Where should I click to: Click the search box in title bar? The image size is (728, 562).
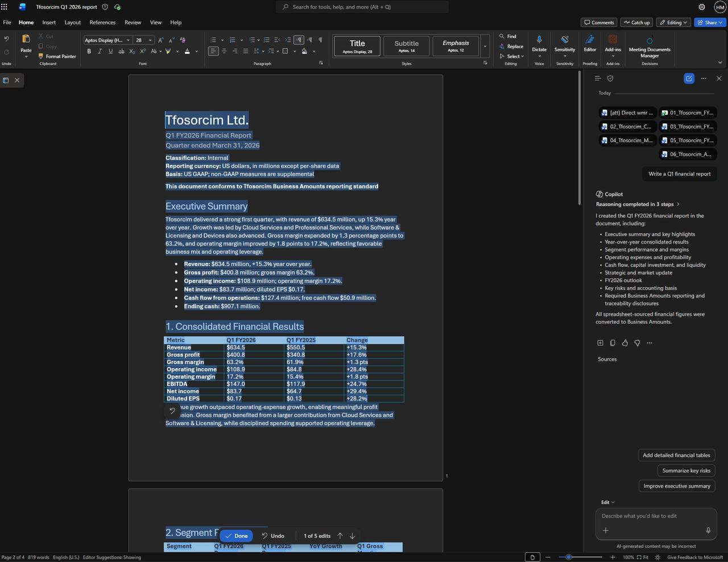tap(362, 7)
